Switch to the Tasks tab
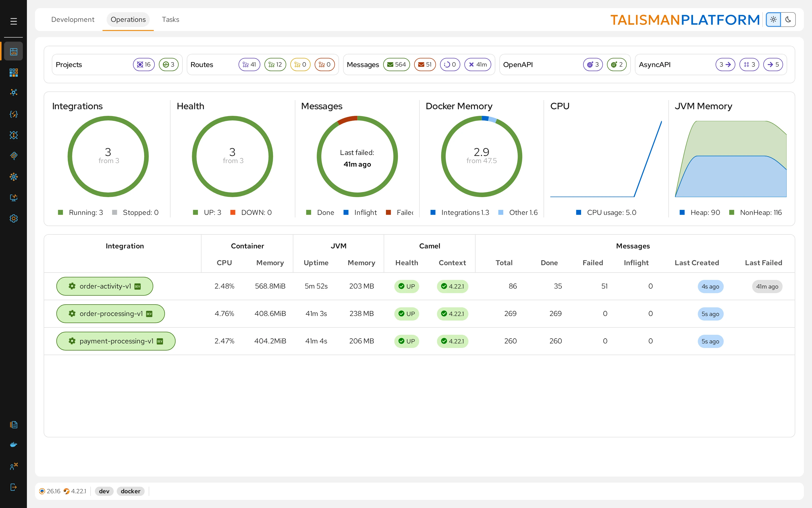The height and width of the screenshot is (508, 812). (171, 20)
